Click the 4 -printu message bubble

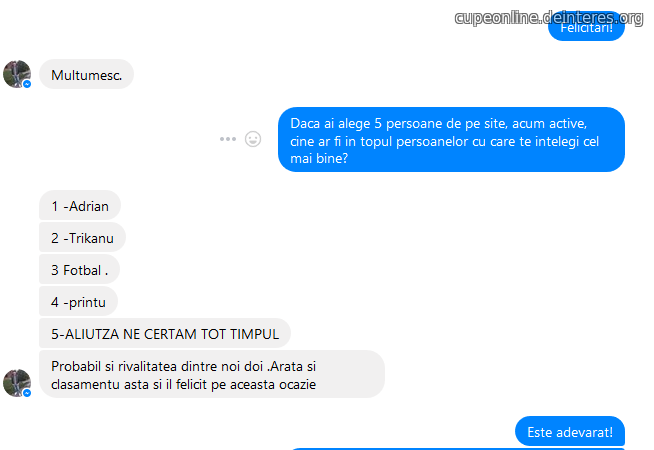(78, 301)
